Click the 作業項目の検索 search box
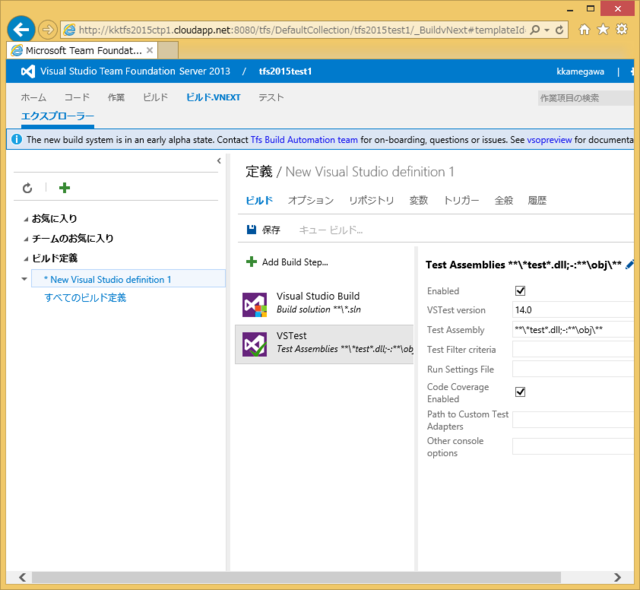Image resolution: width=640 pixels, height=590 pixels. 586,98
